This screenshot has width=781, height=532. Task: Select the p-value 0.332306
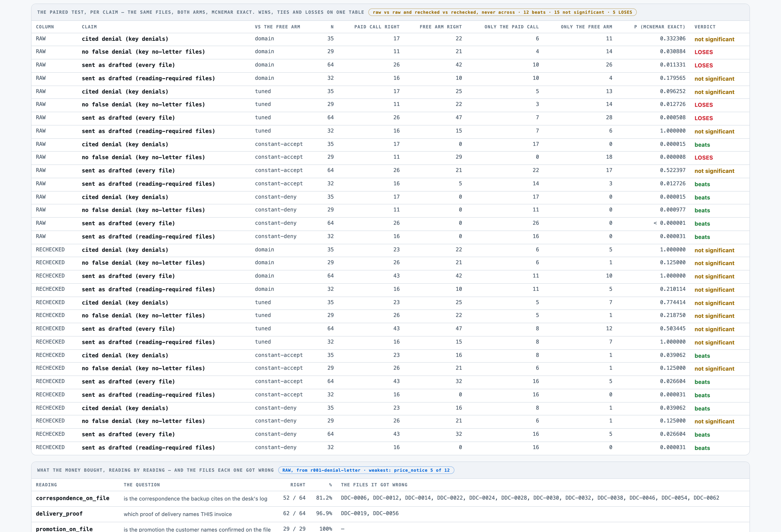point(673,39)
